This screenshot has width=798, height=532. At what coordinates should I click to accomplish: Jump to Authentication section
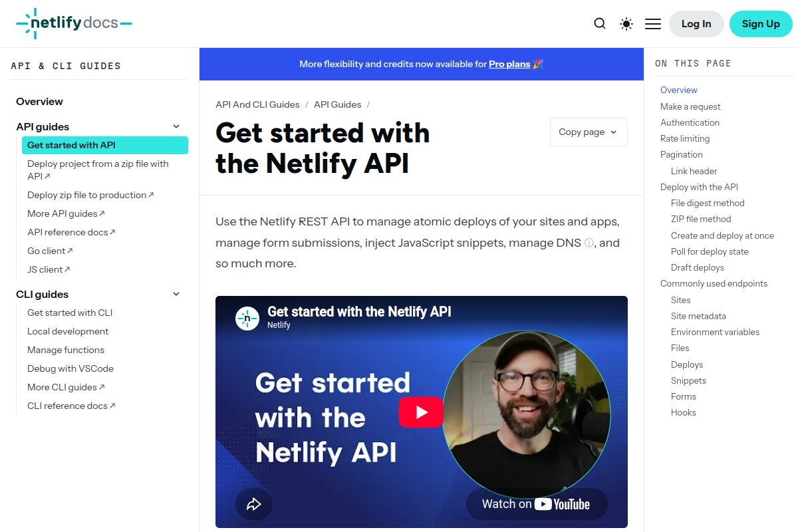690,122
